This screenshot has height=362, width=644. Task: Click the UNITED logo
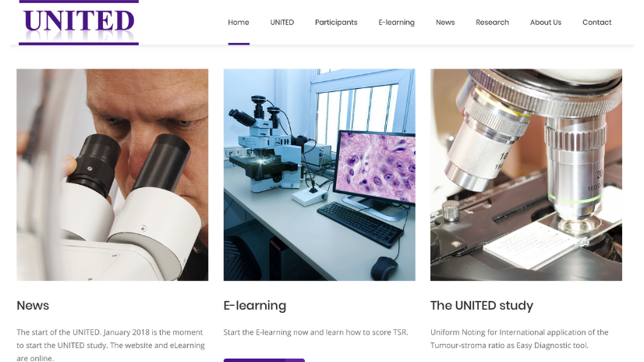click(x=79, y=23)
